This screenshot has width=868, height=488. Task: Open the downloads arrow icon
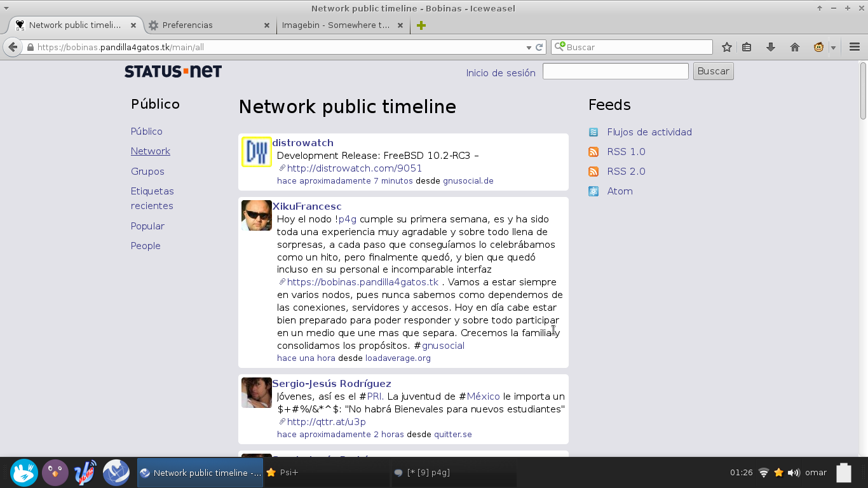[771, 47]
